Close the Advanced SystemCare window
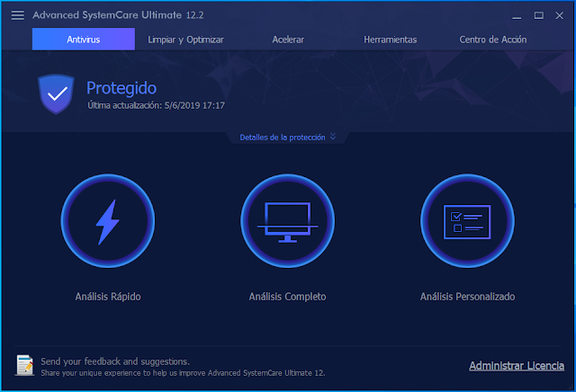Image resolution: width=576 pixels, height=392 pixels. click(560, 15)
